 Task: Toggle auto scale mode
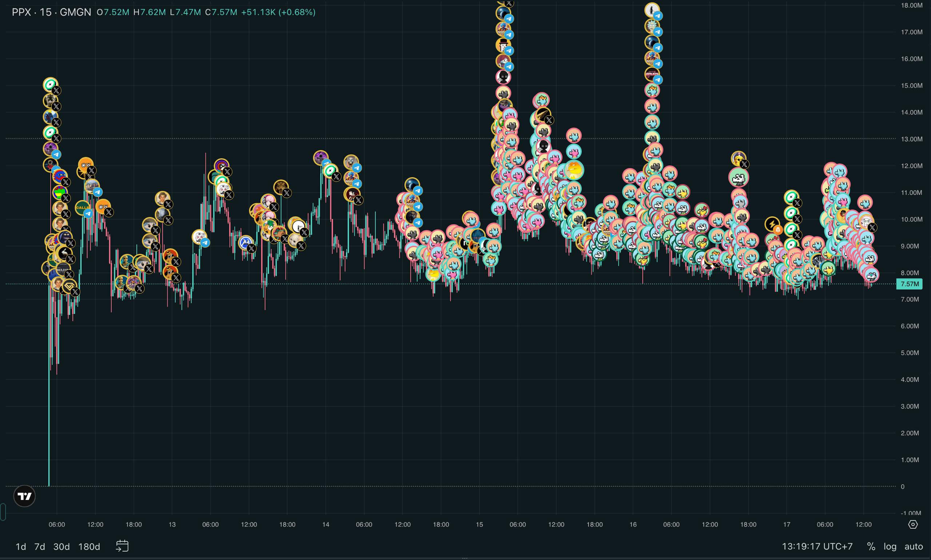point(913,546)
